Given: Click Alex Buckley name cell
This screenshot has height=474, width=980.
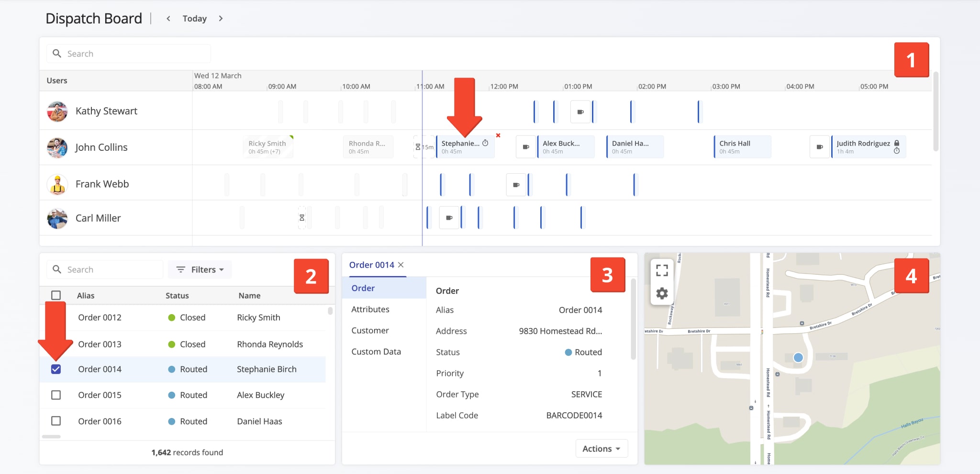Looking at the screenshot, I should [x=261, y=395].
